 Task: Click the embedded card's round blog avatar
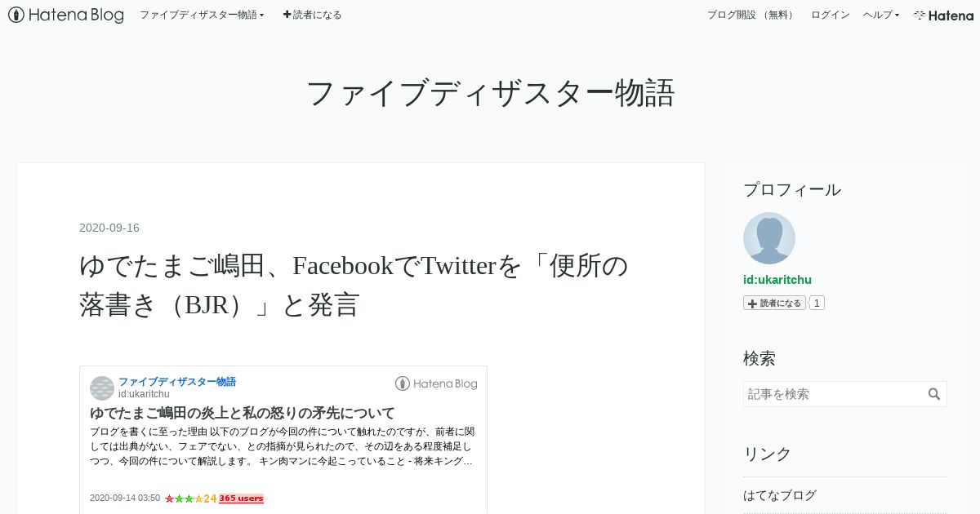pyautogui.click(x=102, y=388)
